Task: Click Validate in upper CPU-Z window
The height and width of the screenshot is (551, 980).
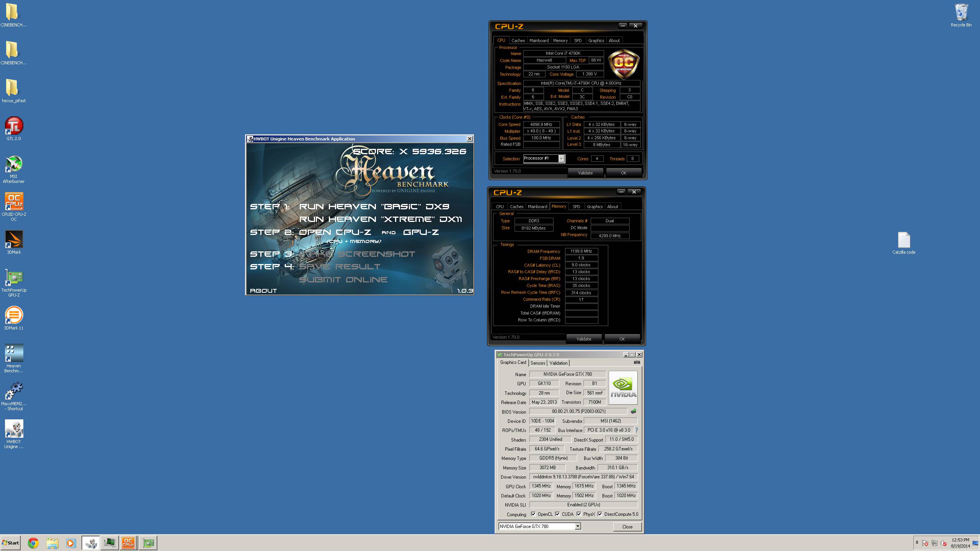Action: point(585,173)
